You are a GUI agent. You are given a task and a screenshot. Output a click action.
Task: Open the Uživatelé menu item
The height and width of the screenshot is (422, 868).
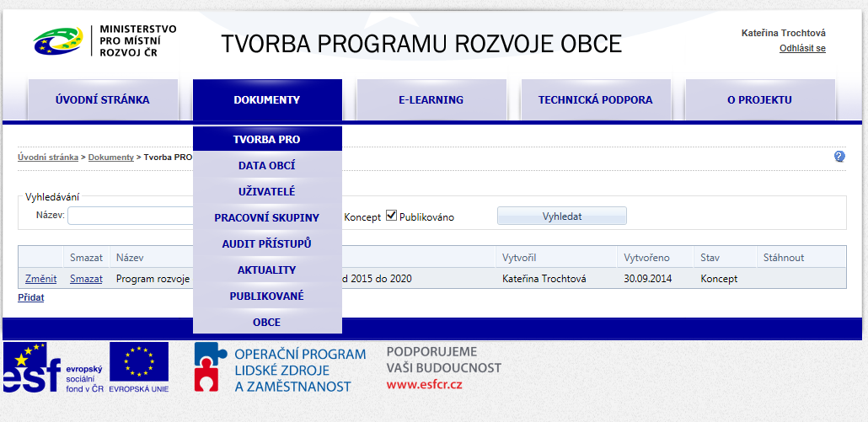[x=267, y=191]
